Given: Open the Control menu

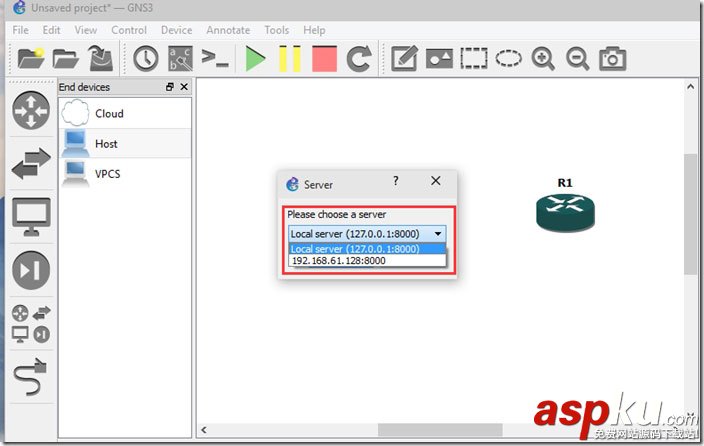Looking at the screenshot, I should click(x=129, y=30).
